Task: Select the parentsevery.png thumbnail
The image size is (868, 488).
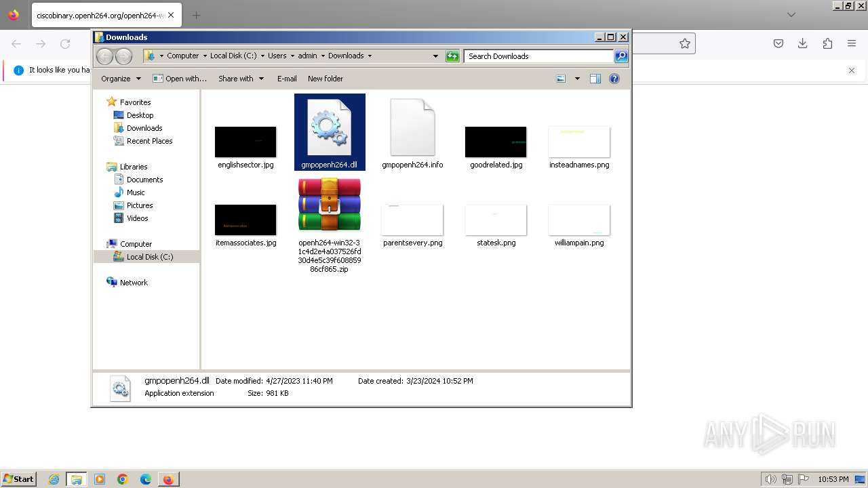Action: (412, 220)
